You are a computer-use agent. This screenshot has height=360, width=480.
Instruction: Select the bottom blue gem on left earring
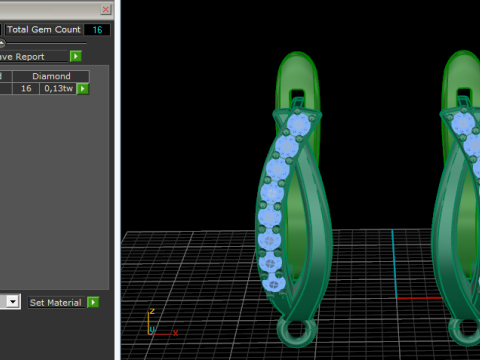pyautogui.click(x=274, y=283)
